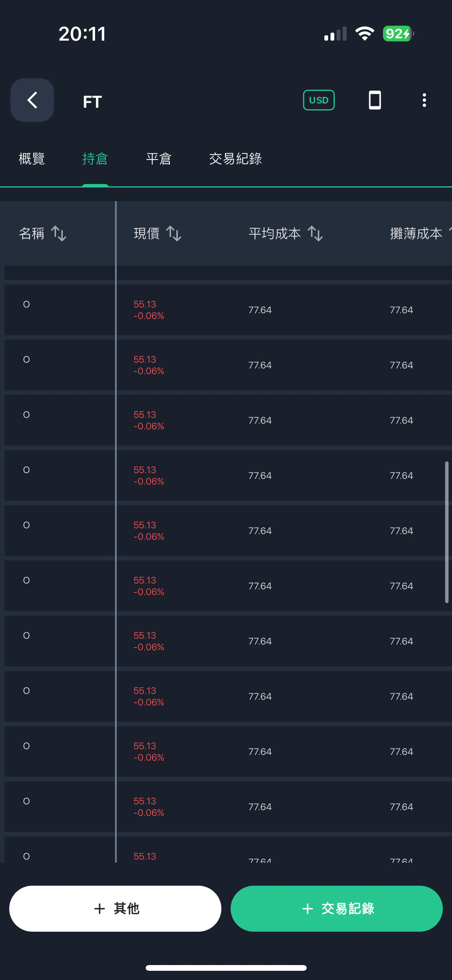Toggle the USD currency badge
Image resolution: width=452 pixels, height=980 pixels.
point(319,100)
